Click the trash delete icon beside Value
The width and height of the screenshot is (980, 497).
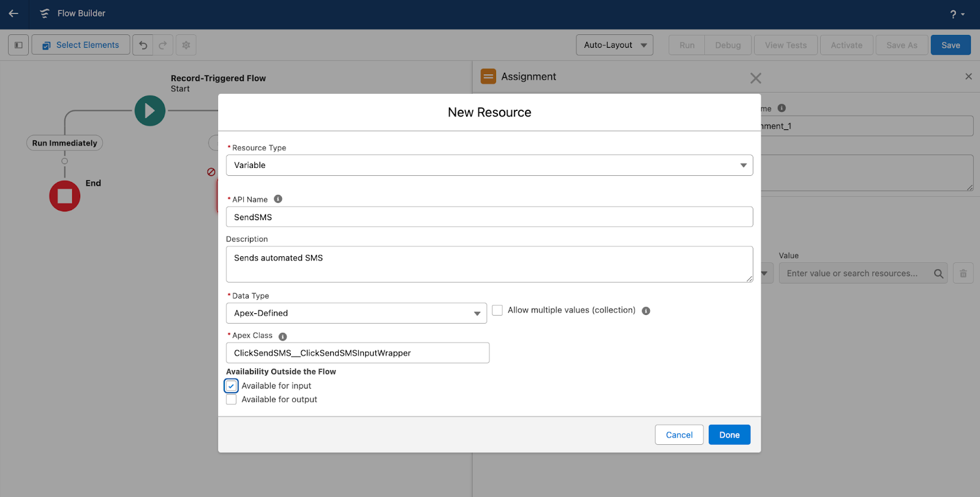point(963,273)
